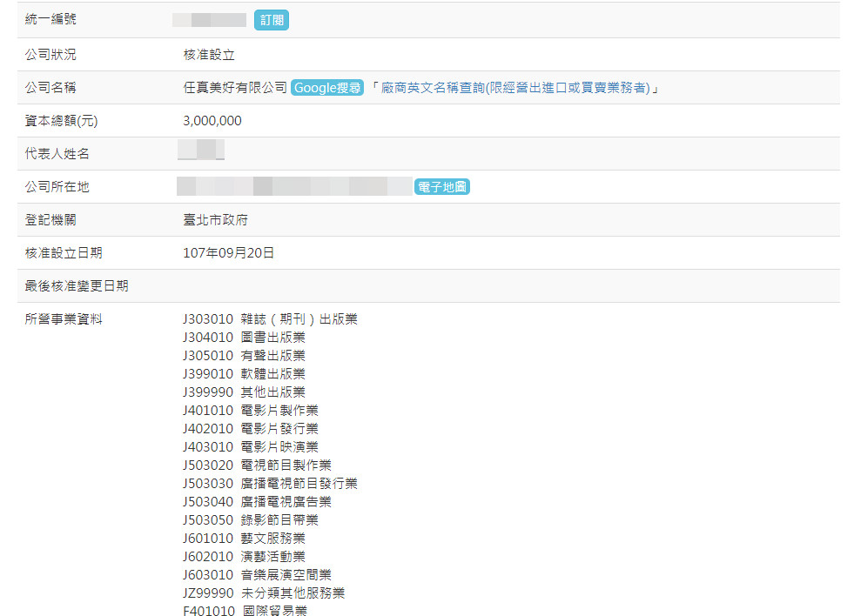This screenshot has width=854, height=616.
Task: Click the F401010 國際貿易業 entry
Action: tap(244, 612)
